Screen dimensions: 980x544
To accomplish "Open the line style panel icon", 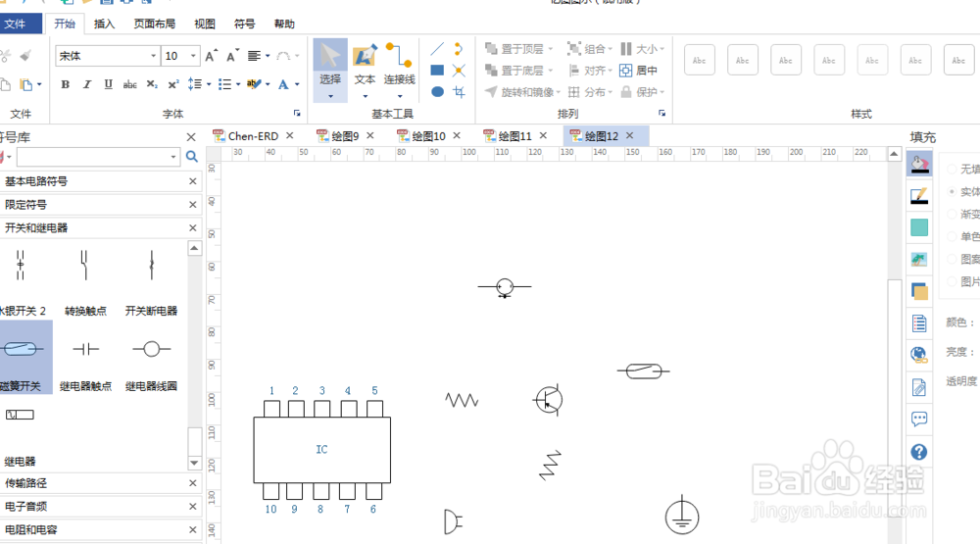I will pyautogui.click(x=919, y=196).
